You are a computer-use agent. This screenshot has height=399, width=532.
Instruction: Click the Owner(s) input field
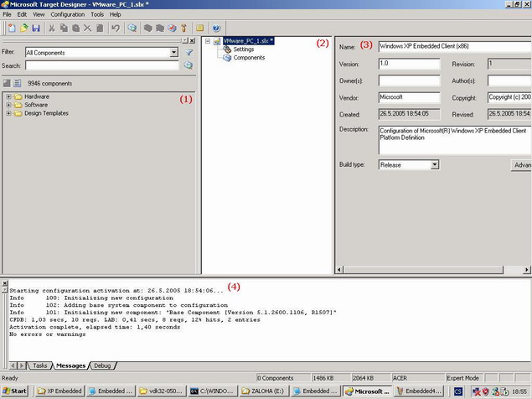coord(409,80)
